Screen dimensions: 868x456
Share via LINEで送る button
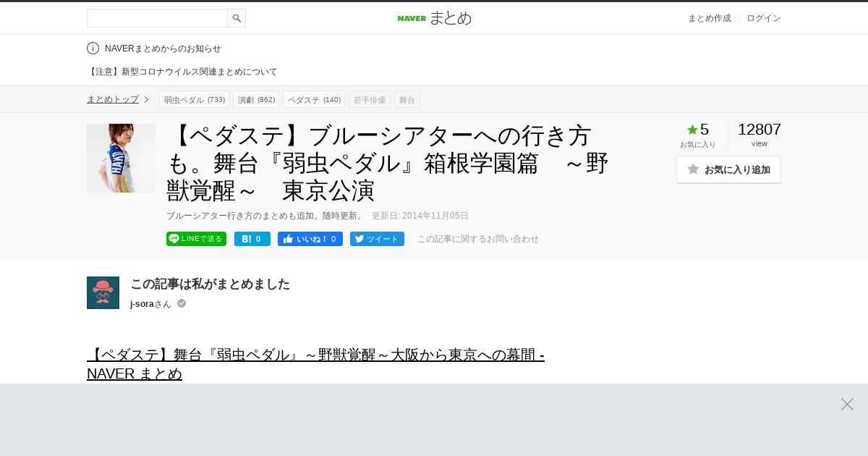click(x=196, y=239)
